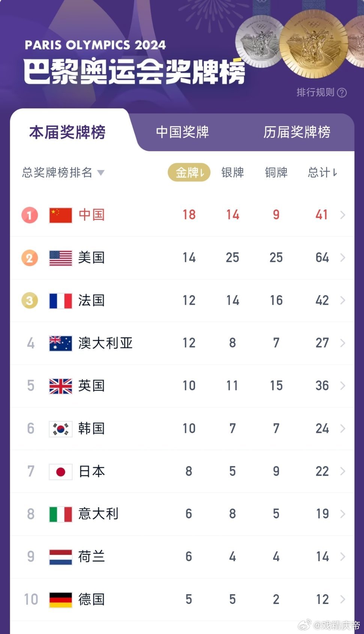This screenshot has width=364, height=634.
Task: Toggle sort by total medals (总计)
Action: point(322,173)
